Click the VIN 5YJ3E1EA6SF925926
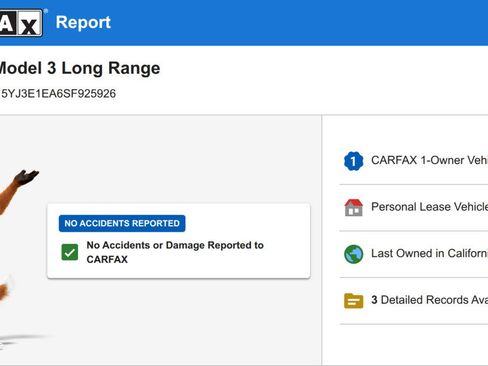The height and width of the screenshot is (366, 488). (58, 94)
